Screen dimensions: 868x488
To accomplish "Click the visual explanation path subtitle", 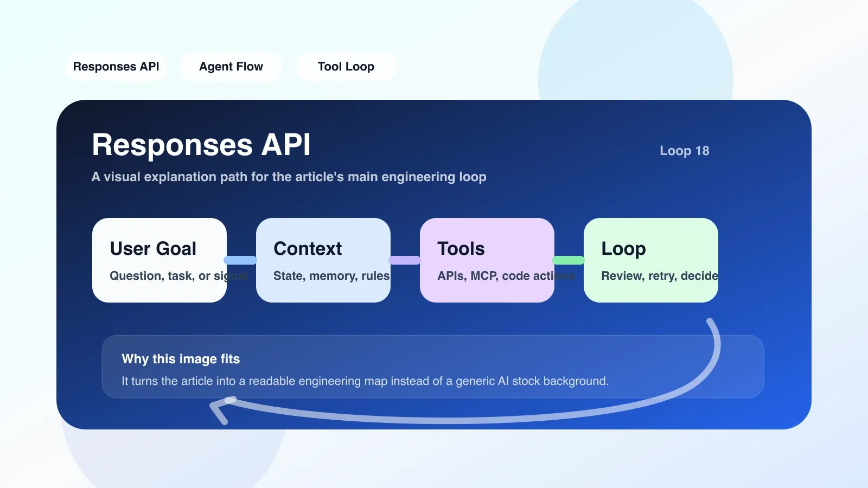I will pos(289,177).
